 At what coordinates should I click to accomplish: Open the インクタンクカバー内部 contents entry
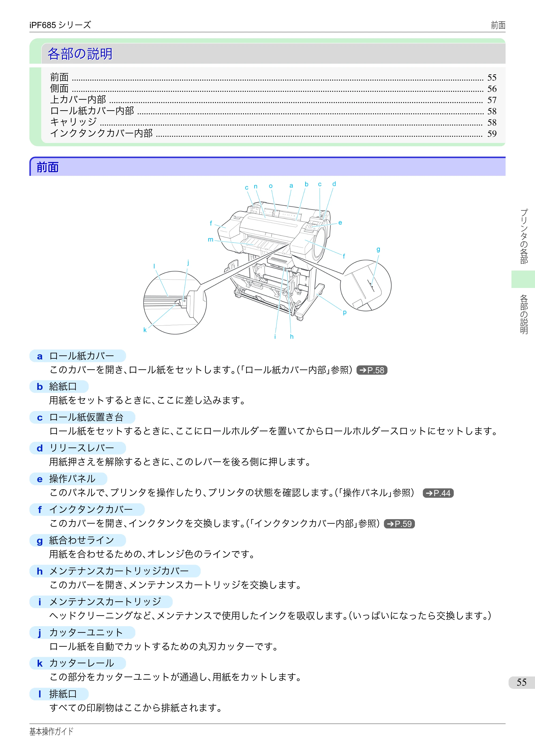[273, 134]
